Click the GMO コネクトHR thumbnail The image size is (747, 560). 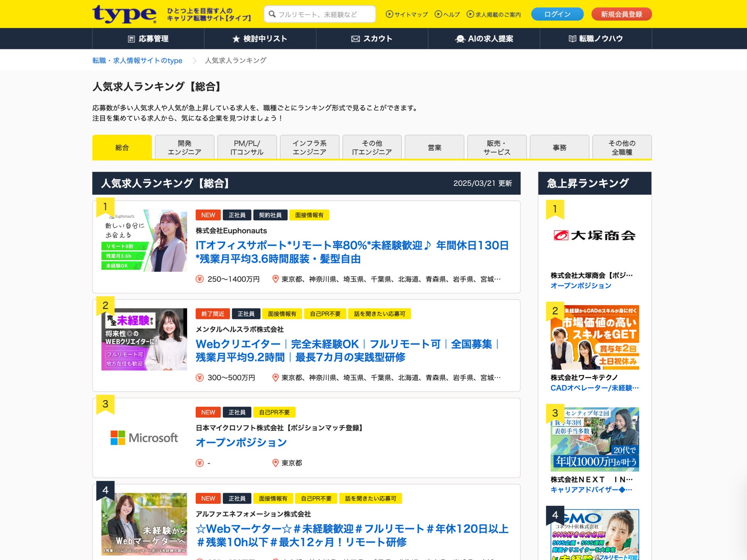(x=595, y=535)
